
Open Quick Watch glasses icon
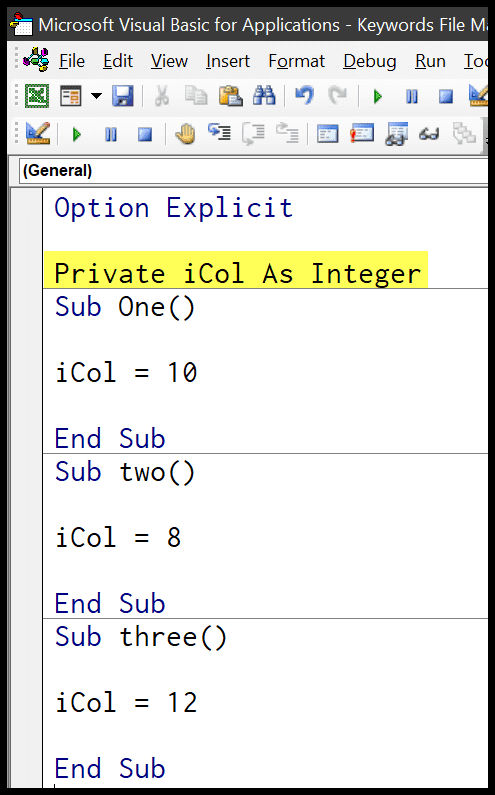click(430, 134)
